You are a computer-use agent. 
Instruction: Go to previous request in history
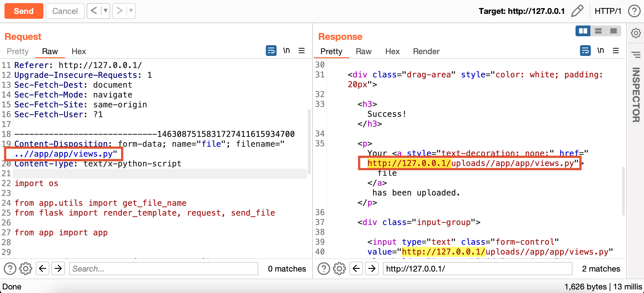tap(94, 11)
